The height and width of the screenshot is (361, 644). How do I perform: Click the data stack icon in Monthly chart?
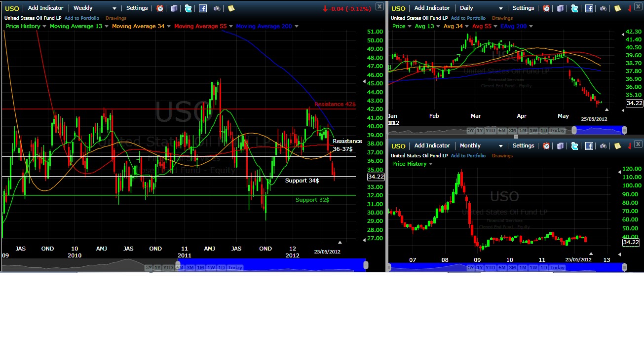pos(561,146)
